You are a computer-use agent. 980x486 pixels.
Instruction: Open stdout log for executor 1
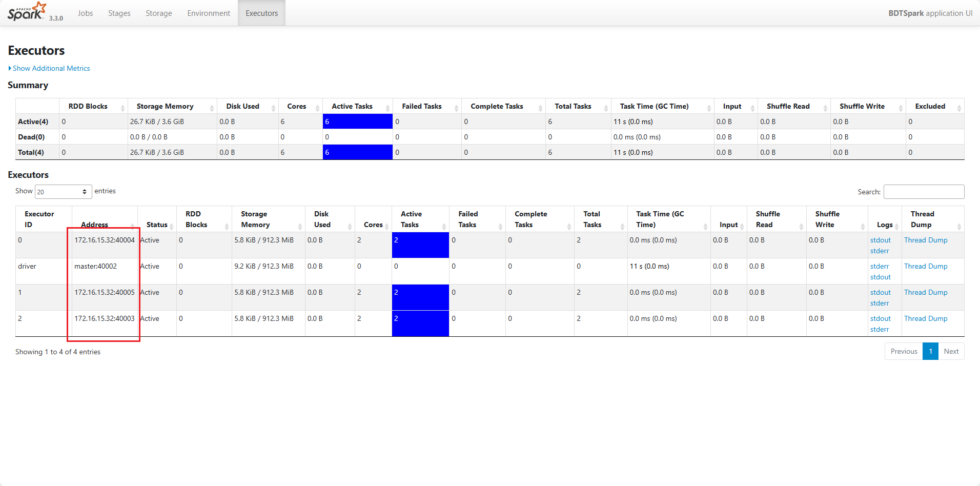(880, 292)
